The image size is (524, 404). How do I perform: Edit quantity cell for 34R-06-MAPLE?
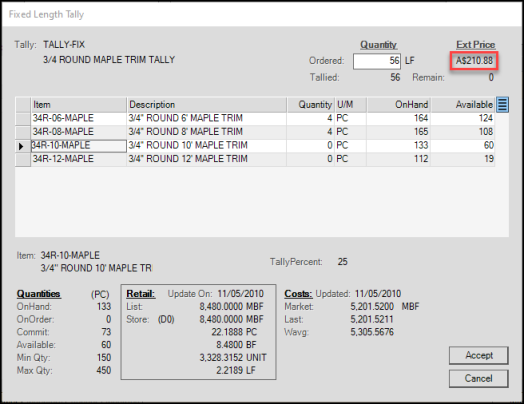(310, 119)
